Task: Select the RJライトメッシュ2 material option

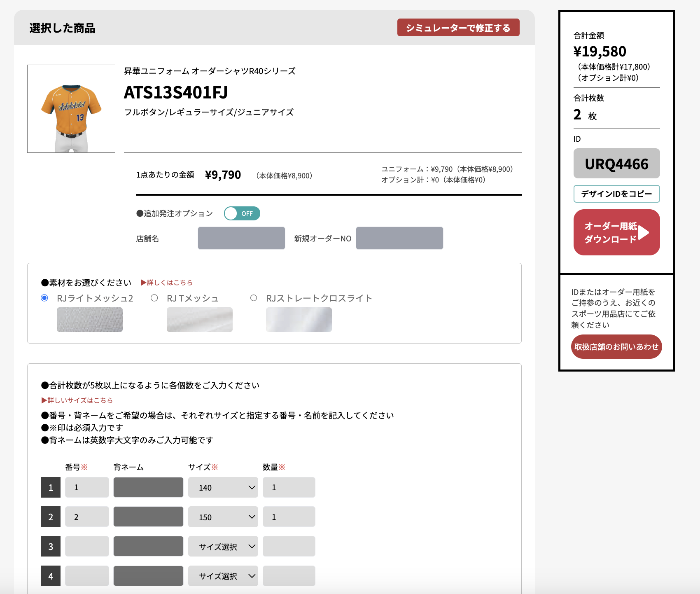Action: 44,298
